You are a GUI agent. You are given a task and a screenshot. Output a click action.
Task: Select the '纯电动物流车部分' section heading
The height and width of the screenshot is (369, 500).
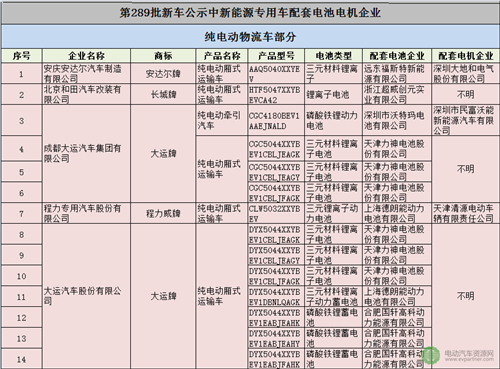pyautogui.click(x=250, y=37)
